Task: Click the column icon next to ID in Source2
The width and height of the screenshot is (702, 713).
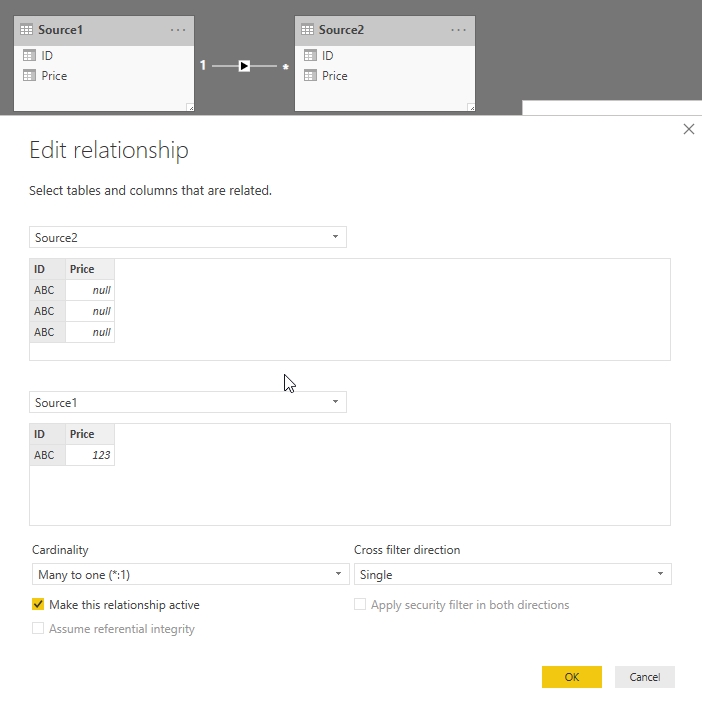Action: coord(310,55)
